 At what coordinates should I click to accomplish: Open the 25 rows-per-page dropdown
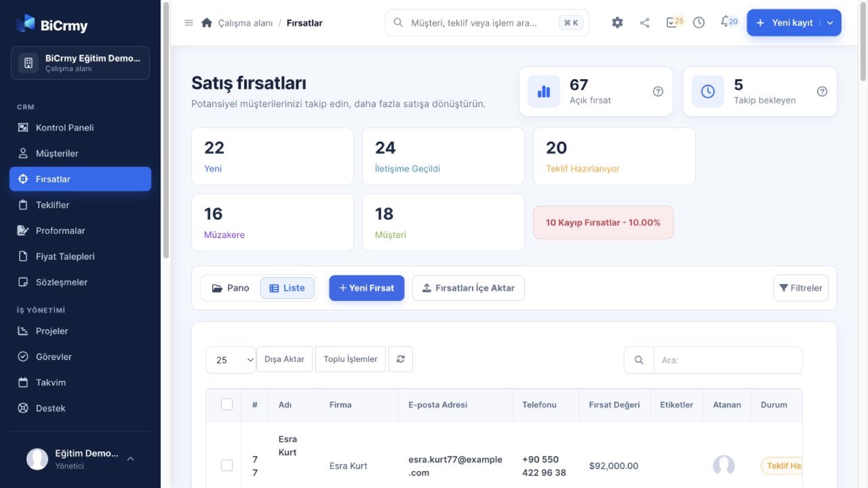(231, 360)
